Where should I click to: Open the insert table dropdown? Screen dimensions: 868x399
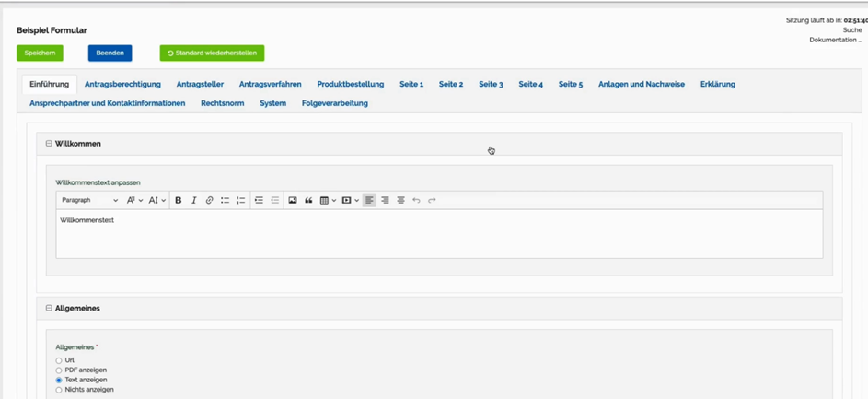coord(327,200)
